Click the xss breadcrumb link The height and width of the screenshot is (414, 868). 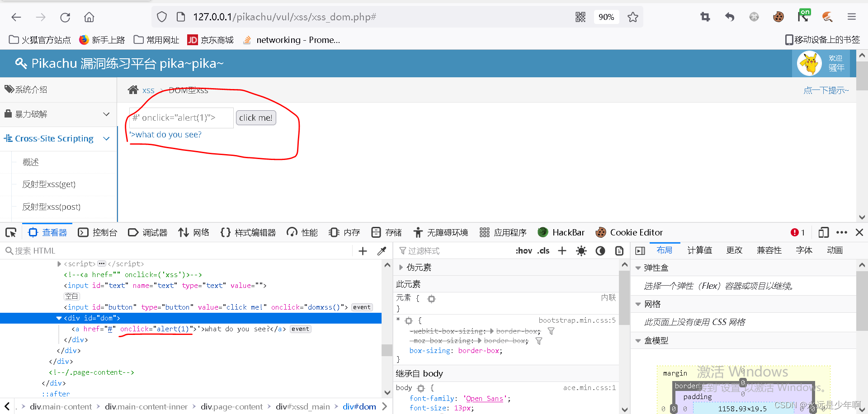(x=148, y=90)
